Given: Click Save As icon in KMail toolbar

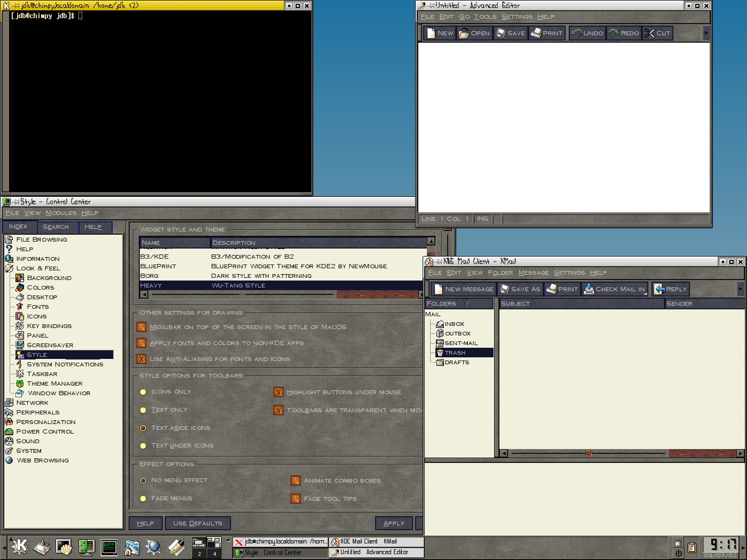Looking at the screenshot, I should point(504,289).
